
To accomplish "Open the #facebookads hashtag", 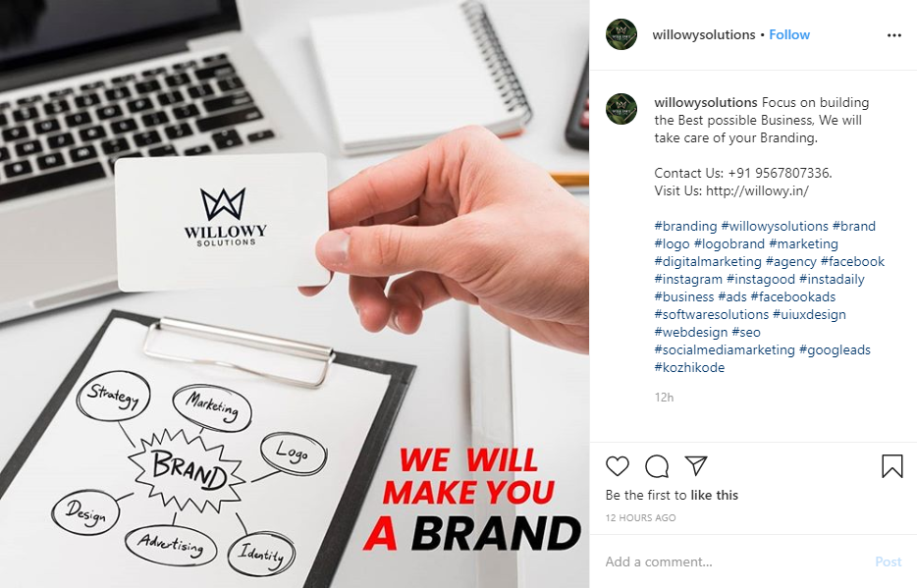I will pos(793,296).
